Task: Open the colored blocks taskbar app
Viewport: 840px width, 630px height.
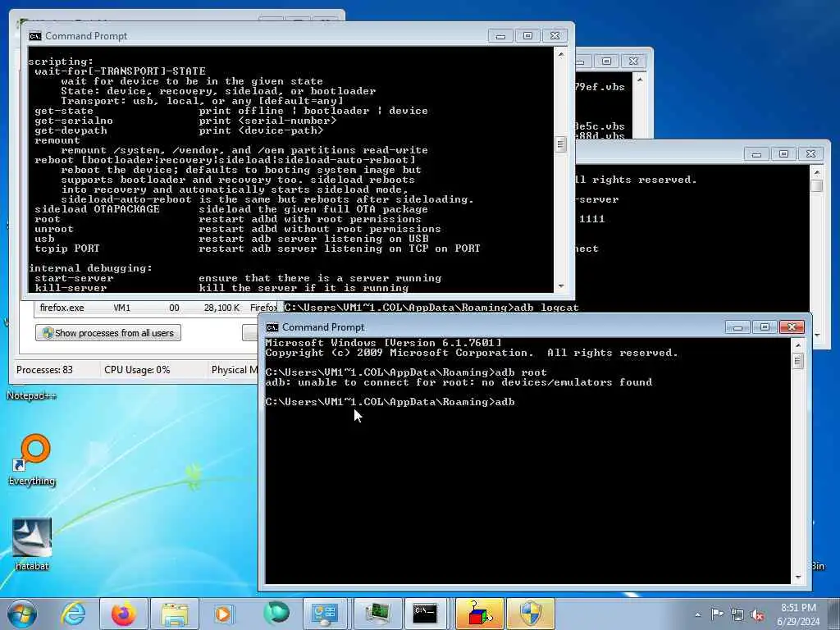Action: point(479,614)
